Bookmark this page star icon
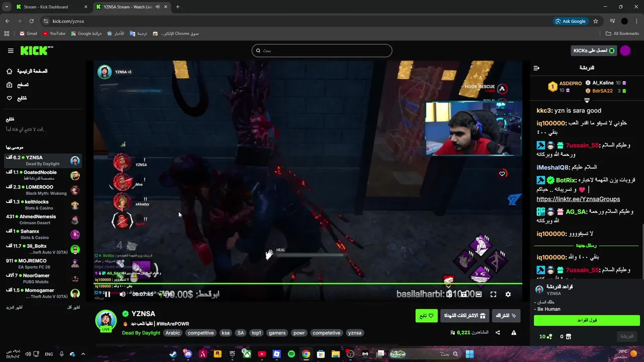644x362 pixels. [x=596, y=21]
